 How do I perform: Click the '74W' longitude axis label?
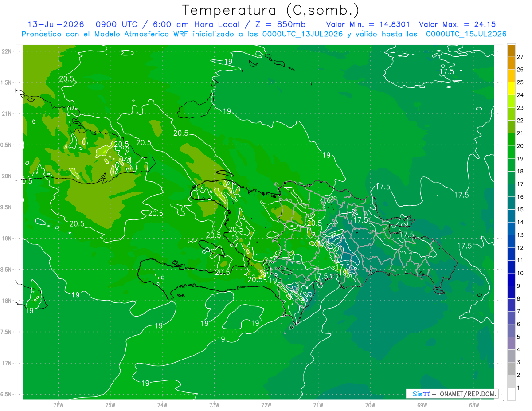point(162,405)
